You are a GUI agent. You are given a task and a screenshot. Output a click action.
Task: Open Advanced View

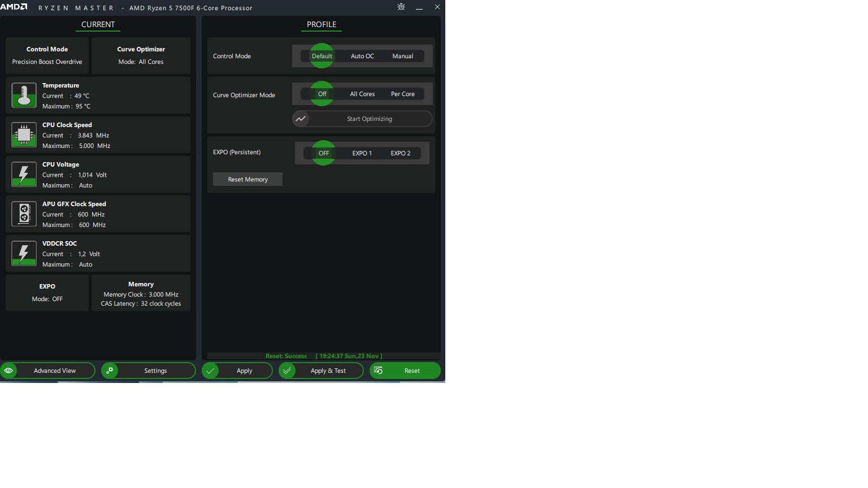47,371
